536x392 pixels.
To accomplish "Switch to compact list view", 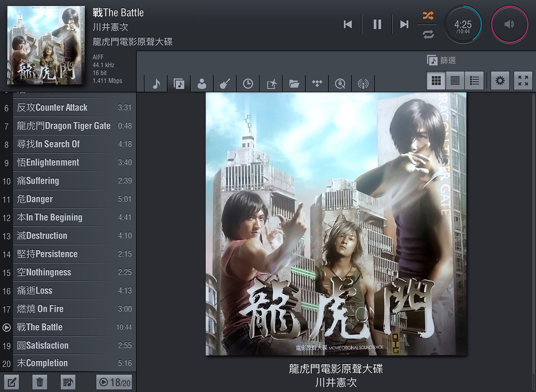I will click(x=455, y=81).
